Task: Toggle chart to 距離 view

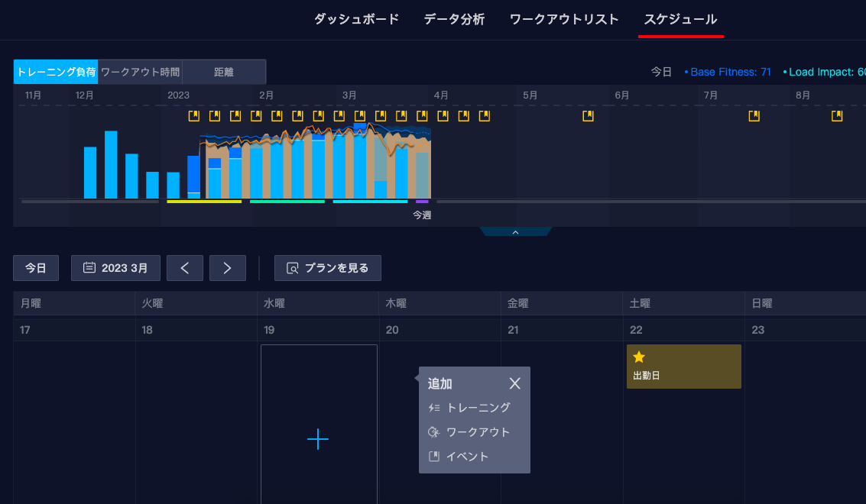Action: coord(224,72)
